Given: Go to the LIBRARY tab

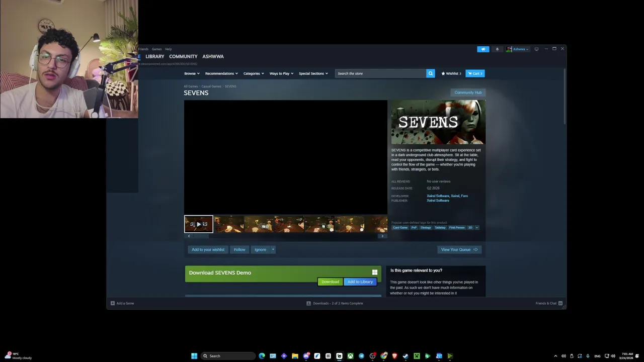Looking at the screenshot, I should pos(155,56).
